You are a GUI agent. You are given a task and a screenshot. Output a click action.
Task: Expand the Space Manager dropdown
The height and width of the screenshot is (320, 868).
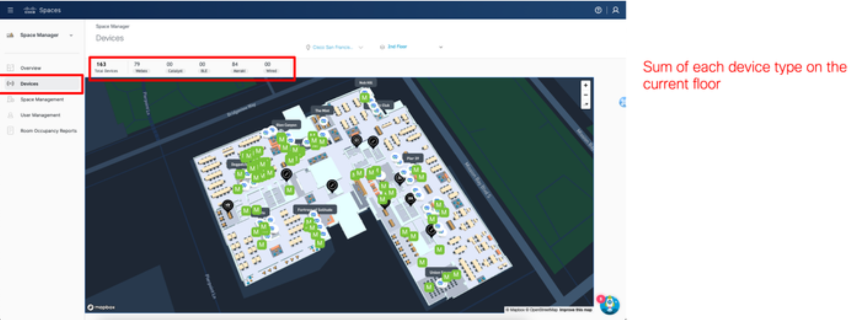point(71,35)
